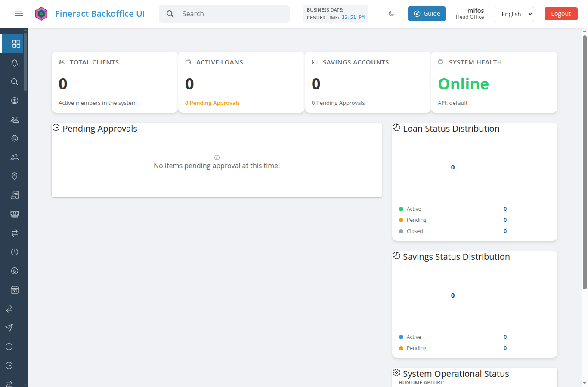Open the user profile circle sidebar icon
The height and width of the screenshot is (387, 588).
pos(15,101)
